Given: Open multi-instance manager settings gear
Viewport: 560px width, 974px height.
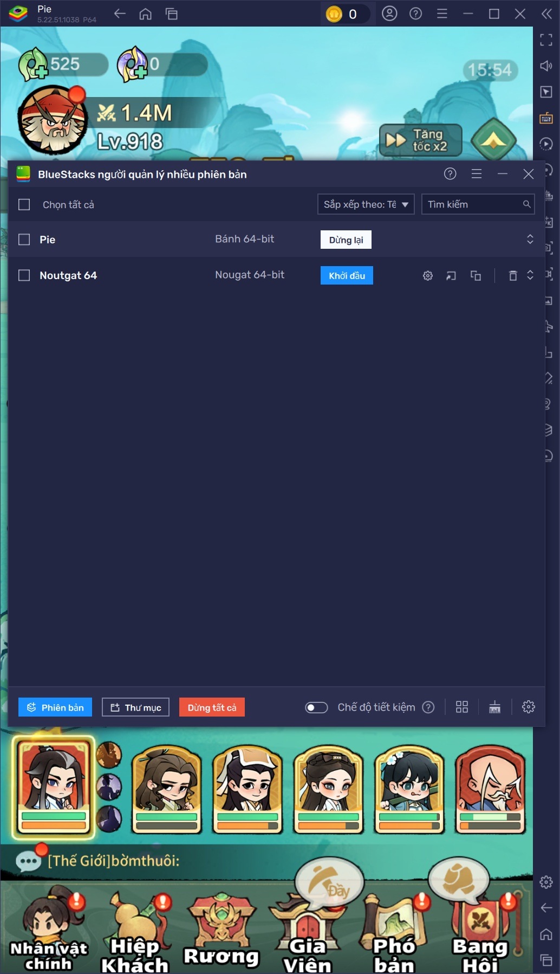Looking at the screenshot, I should click(x=529, y=707).
